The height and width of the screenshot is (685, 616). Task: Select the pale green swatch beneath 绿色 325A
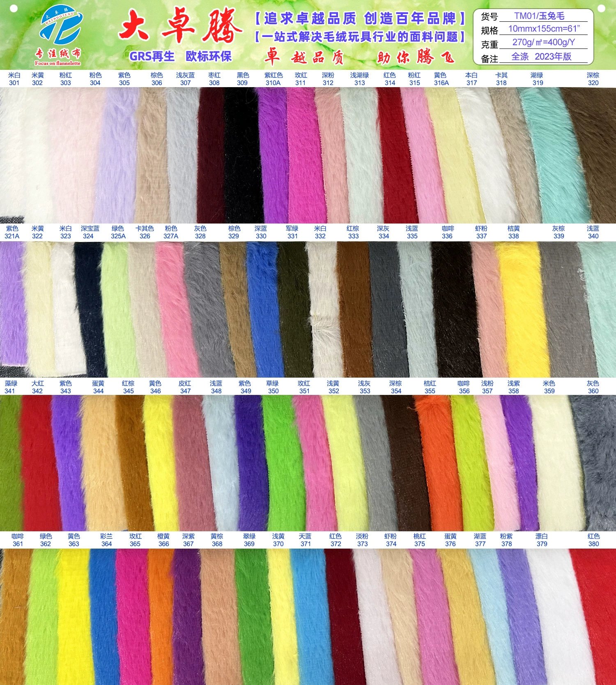118,309
